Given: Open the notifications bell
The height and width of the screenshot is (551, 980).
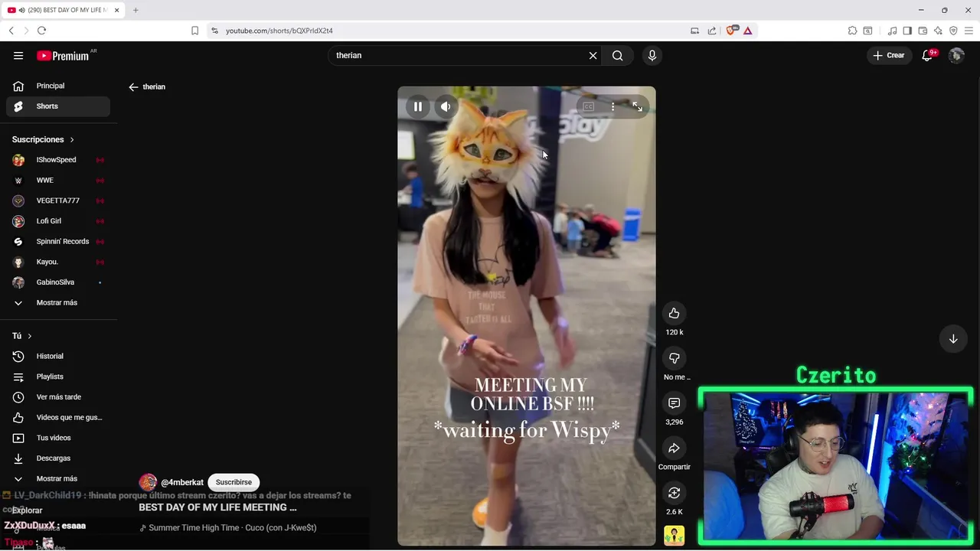Looking at the screenshot, I should 927,55.
